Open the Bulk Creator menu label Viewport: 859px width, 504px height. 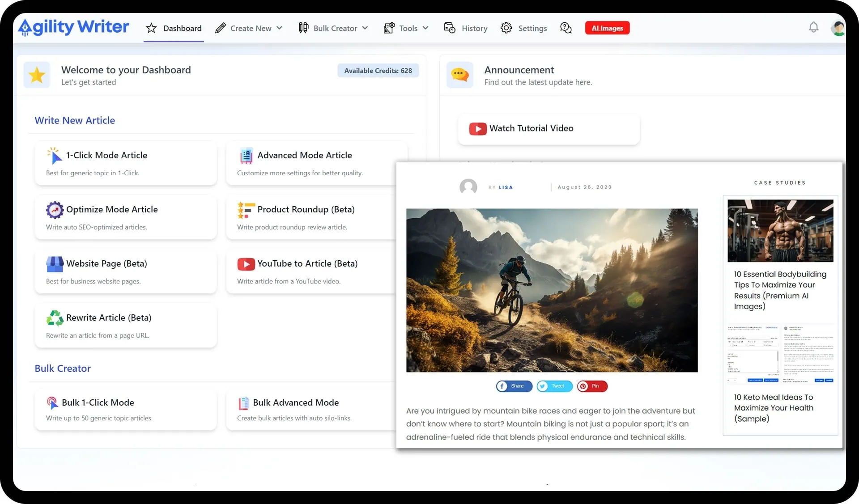point(335,28)
